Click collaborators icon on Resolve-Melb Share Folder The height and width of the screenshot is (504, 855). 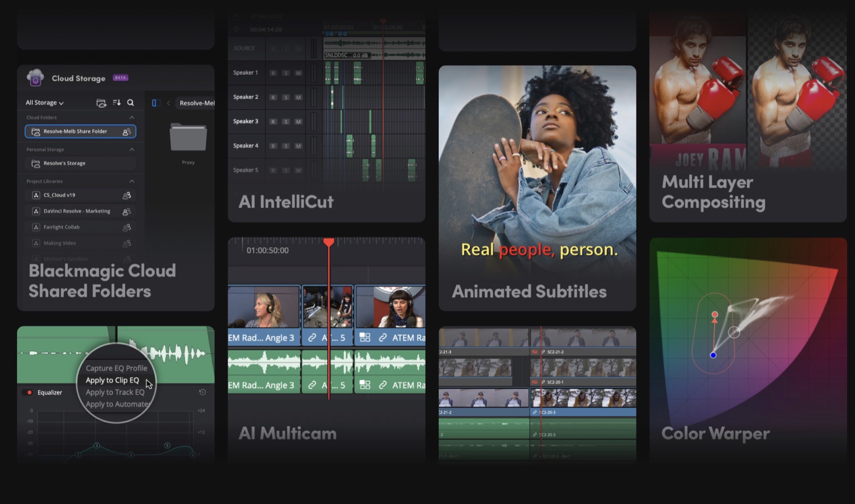pos(126,131)
